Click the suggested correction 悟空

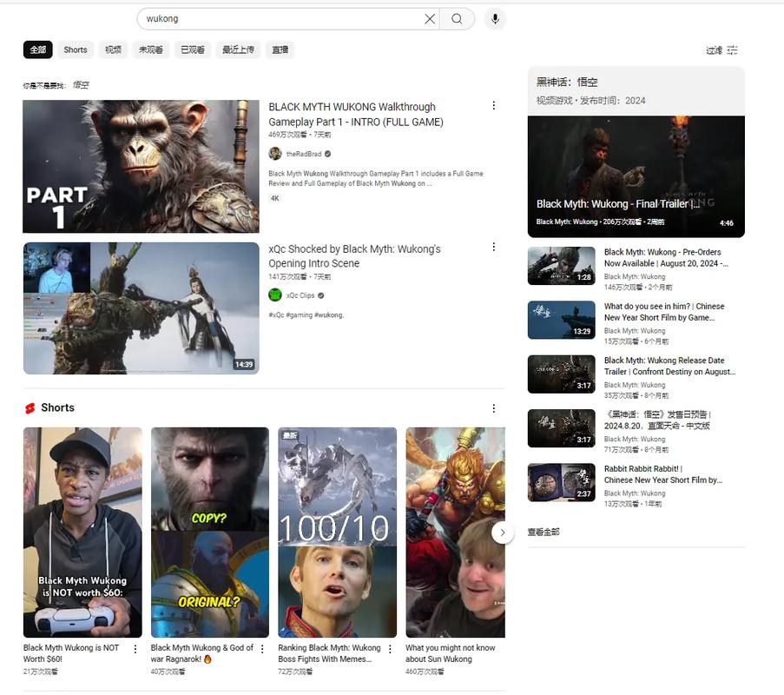coord(81,85)
